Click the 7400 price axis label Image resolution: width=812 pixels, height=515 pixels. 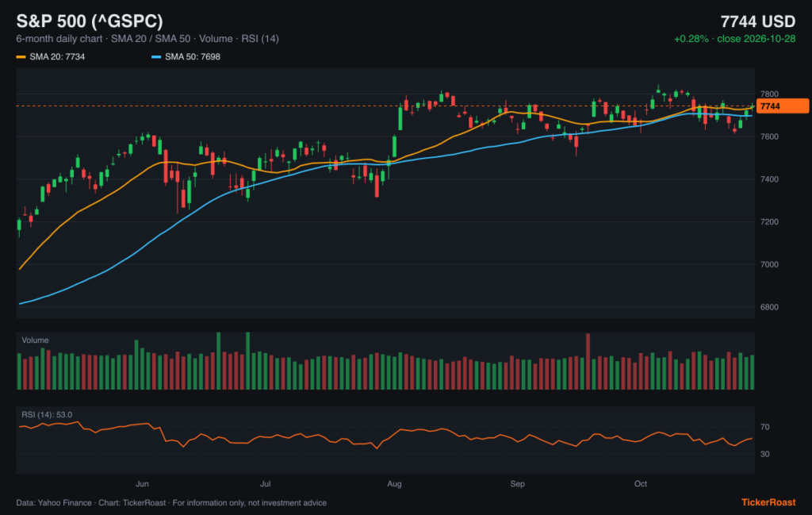tap(769, 179)
